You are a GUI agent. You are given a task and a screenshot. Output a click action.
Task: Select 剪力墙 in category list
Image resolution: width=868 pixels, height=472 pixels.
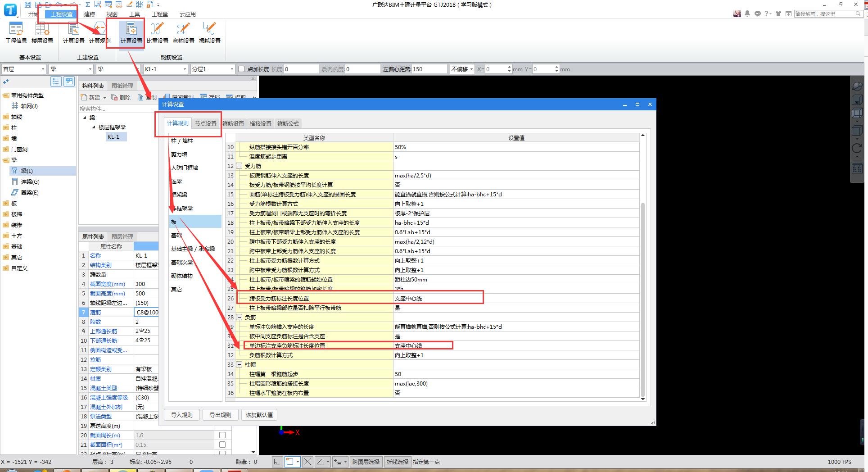pyautogui.click(x=179, y=154)
